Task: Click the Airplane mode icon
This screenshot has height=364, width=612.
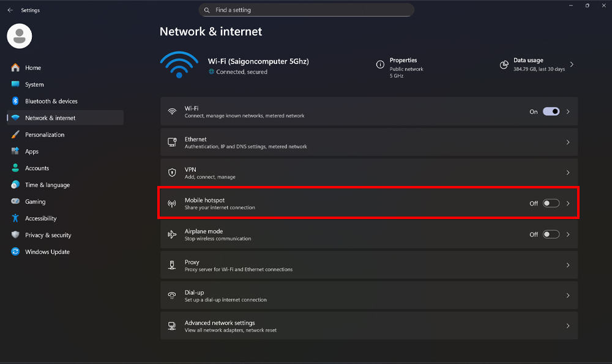Action: coord(171,234)
